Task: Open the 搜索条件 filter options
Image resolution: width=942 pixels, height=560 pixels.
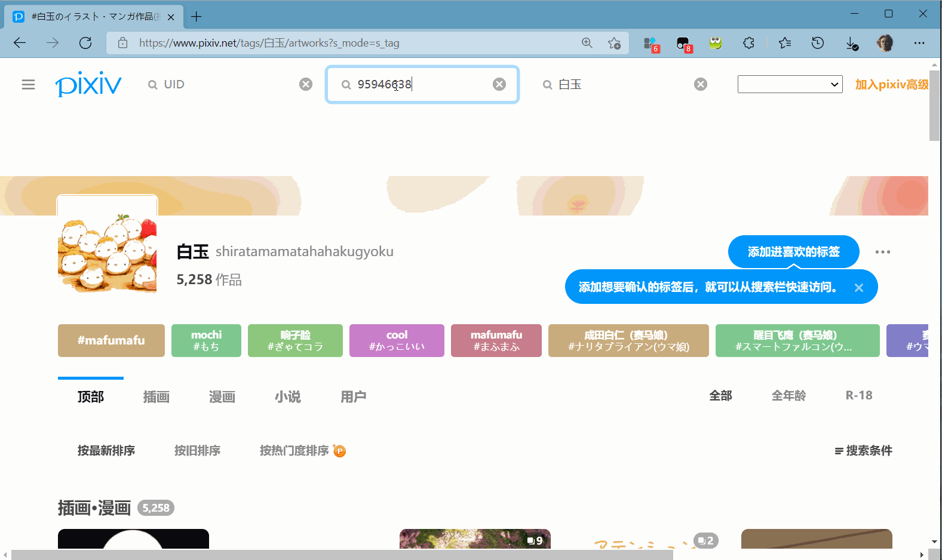Action: point(863,451)
